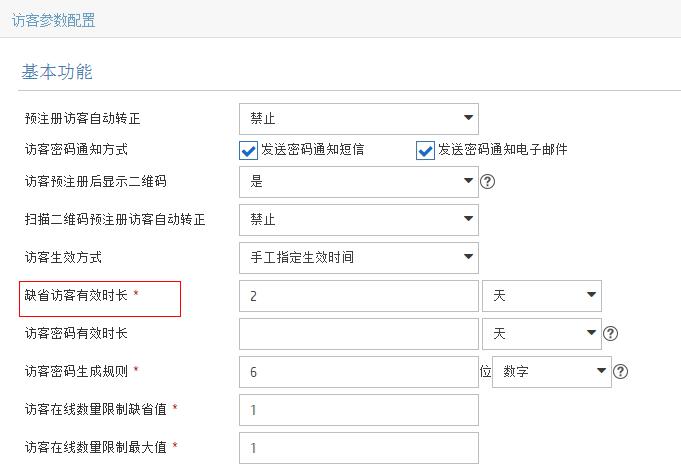Click 发送密码通知短信 label text
Screen dimensions: 681x472
[312, 150]
